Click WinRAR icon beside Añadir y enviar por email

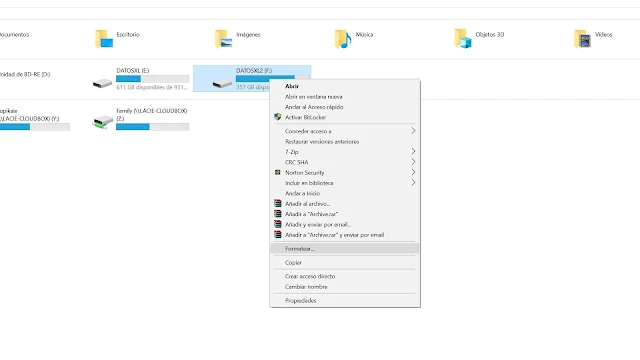(278, 224)
